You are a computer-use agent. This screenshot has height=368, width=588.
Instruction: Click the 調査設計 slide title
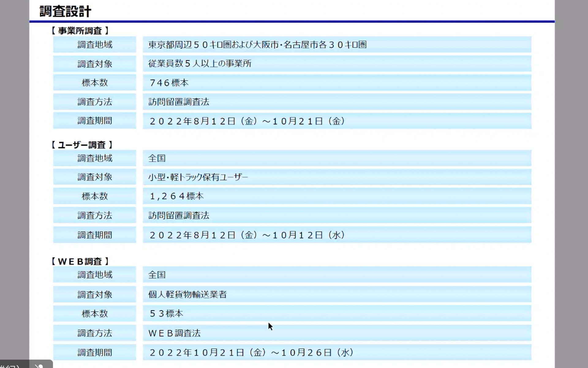(65, 11)
